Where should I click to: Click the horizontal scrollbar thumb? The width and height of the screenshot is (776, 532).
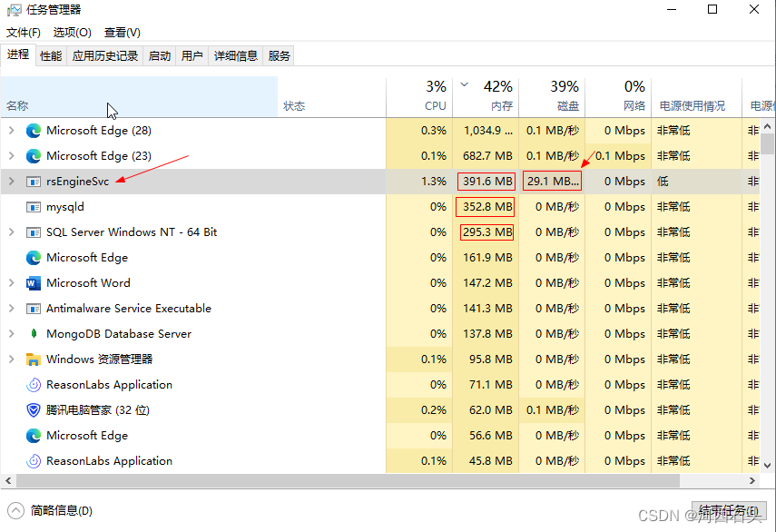coord(348,480)
